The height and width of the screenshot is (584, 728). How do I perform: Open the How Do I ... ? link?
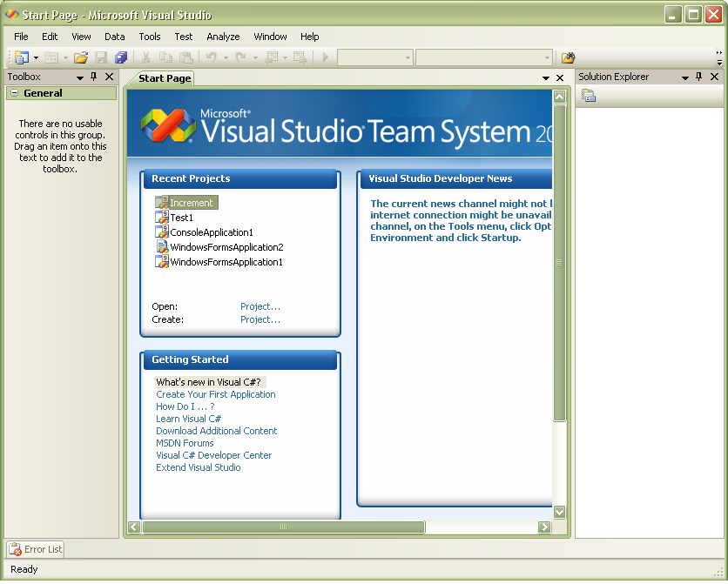[x=185, y=406]
